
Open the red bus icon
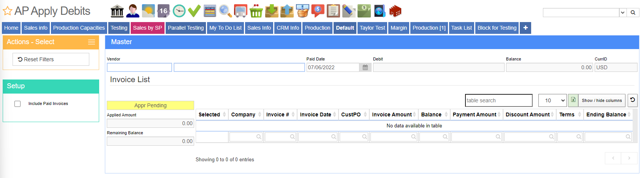click(241, 11)
